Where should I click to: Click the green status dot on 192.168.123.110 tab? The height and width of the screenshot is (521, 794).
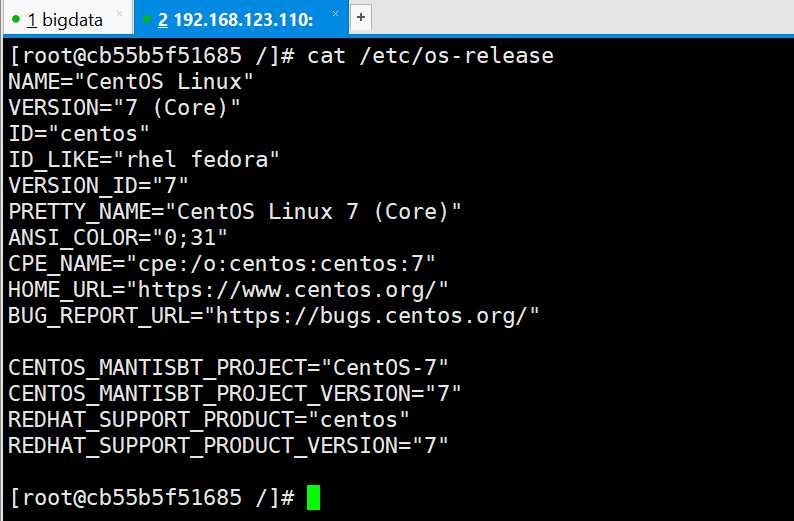[147, 19]
